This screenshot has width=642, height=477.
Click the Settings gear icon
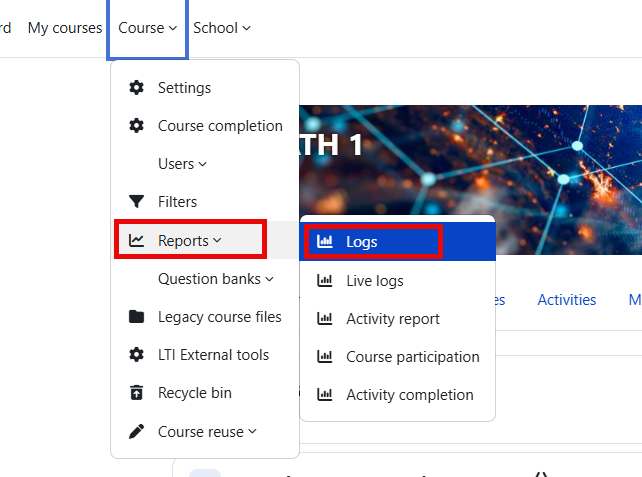pyautogui.click(x=137, y=88)
